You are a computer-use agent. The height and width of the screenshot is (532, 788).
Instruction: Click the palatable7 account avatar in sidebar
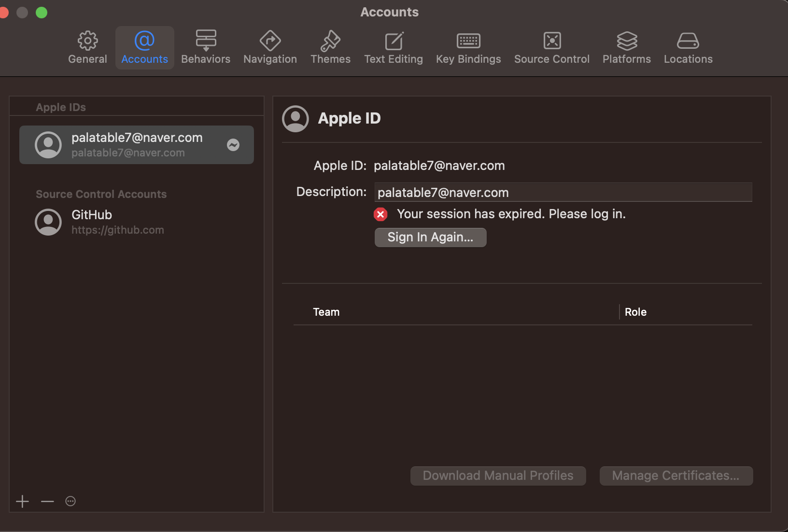pos(48,145)
